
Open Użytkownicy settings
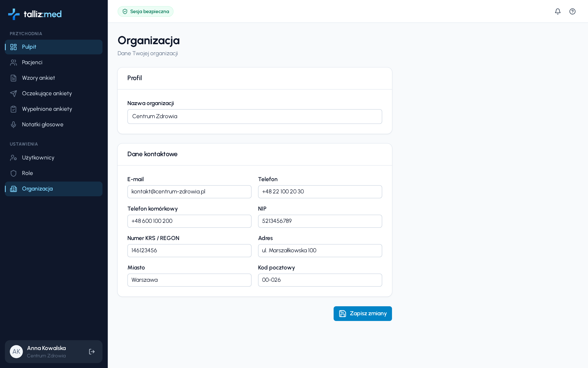tap(54, 158)
